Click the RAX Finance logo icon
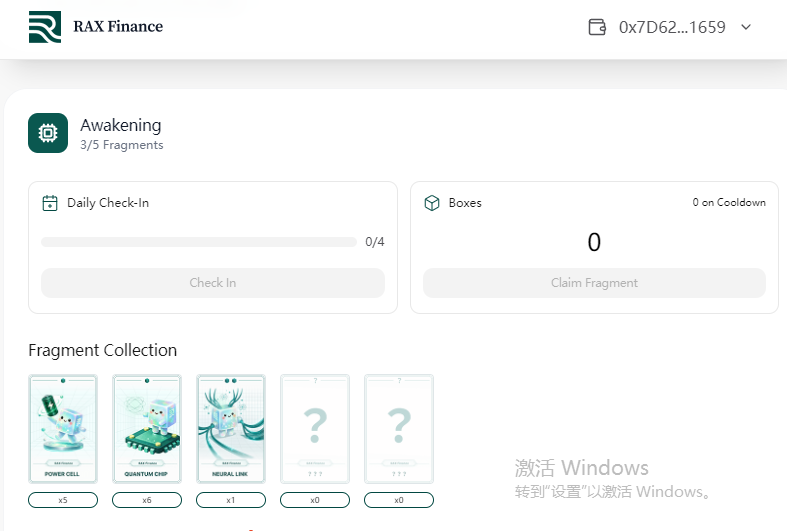The width and height of the screenshot is (787, 531). click(45, 27)
